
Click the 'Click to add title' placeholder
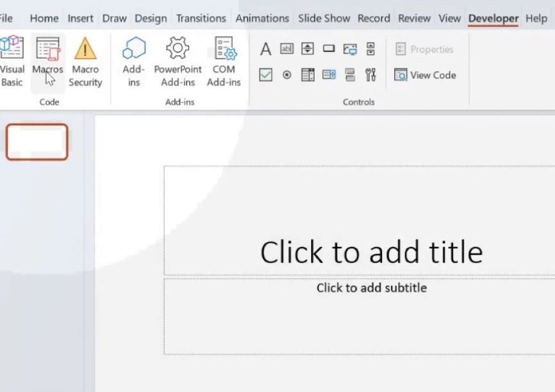[x=359, y=220]
